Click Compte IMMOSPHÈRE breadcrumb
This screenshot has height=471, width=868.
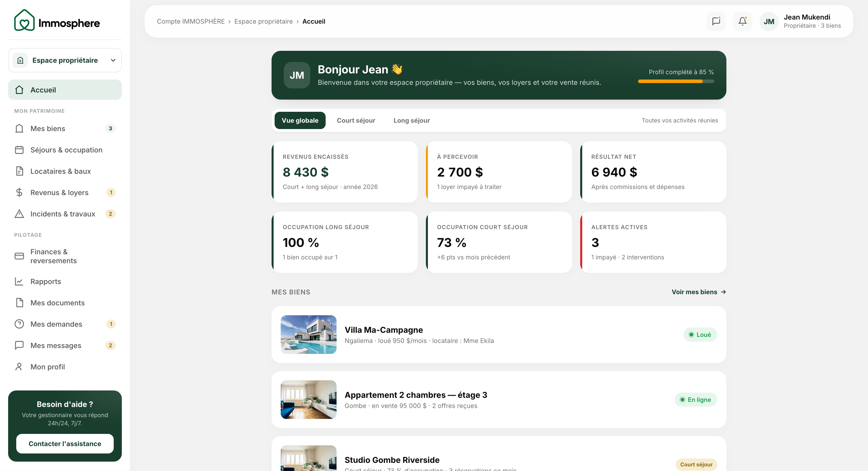coord(191,21)
